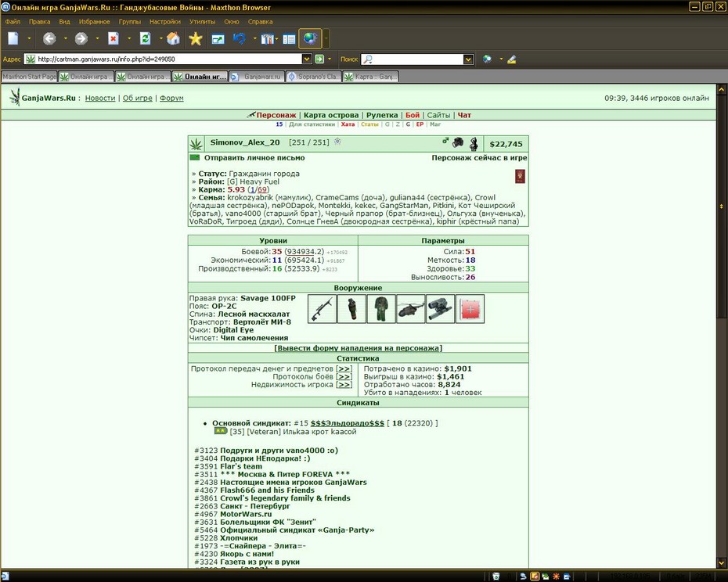Click the green envelope mail icon

point(195,157)
